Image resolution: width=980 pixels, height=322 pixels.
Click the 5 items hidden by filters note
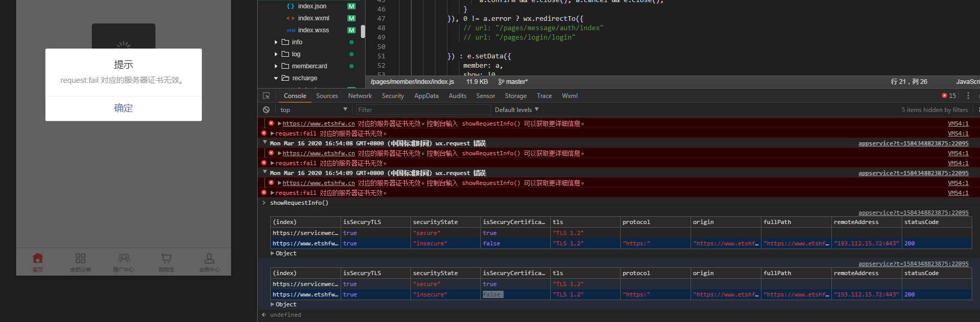[x=935, y=110]
